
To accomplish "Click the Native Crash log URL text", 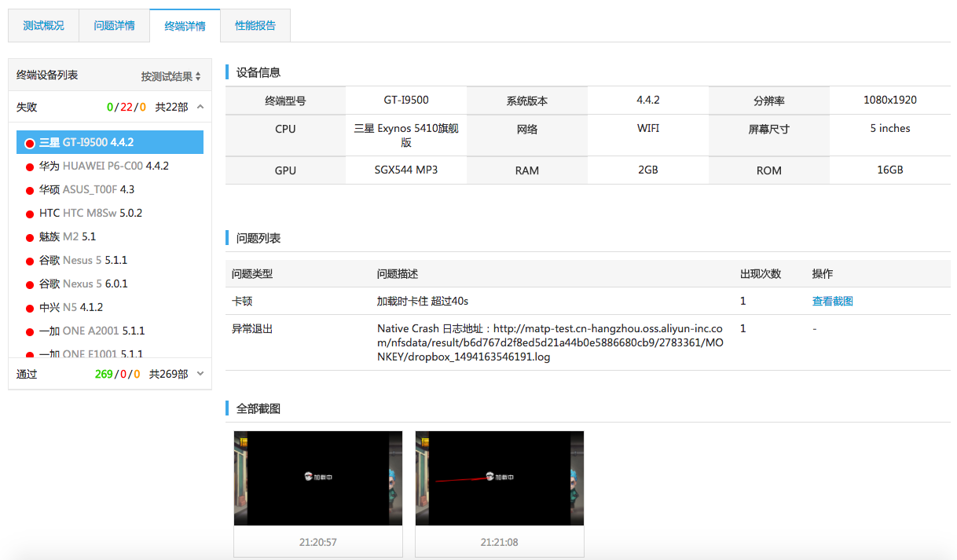I will click(550, 342).
